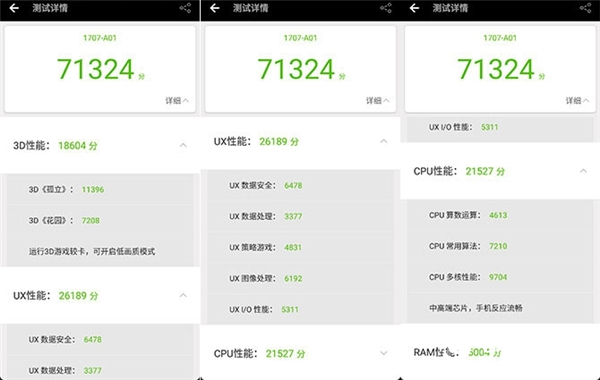The width and height of the screenshot is (600, 380).
Task: Click the 中高端芯片,手机反应流畅 note
Action: 476,308
